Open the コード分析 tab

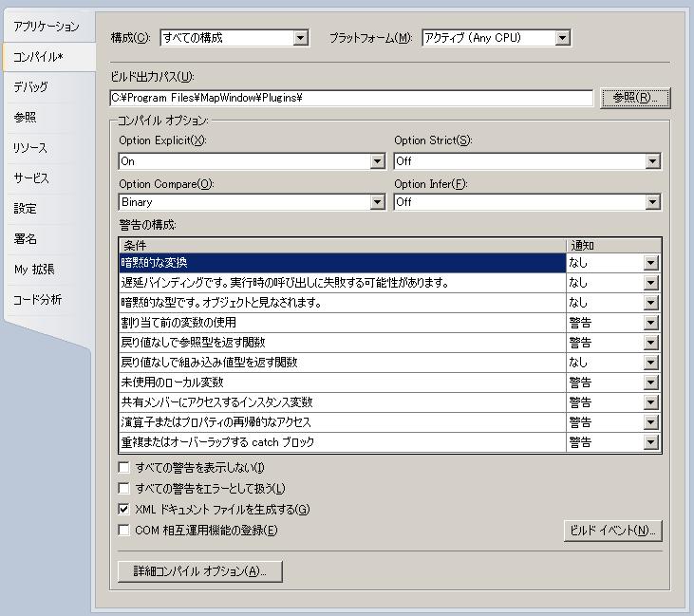[37, 300]
